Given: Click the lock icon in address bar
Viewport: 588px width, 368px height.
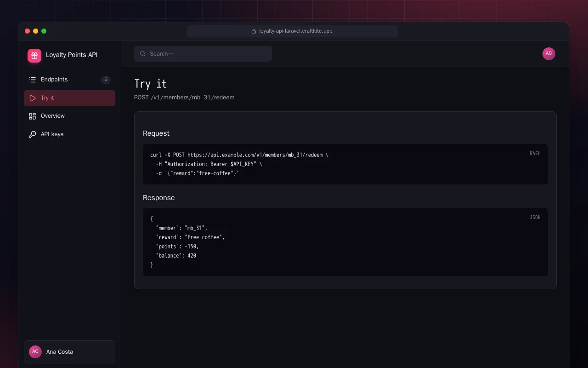Looking at the screenshot, I should coord(254,31).
